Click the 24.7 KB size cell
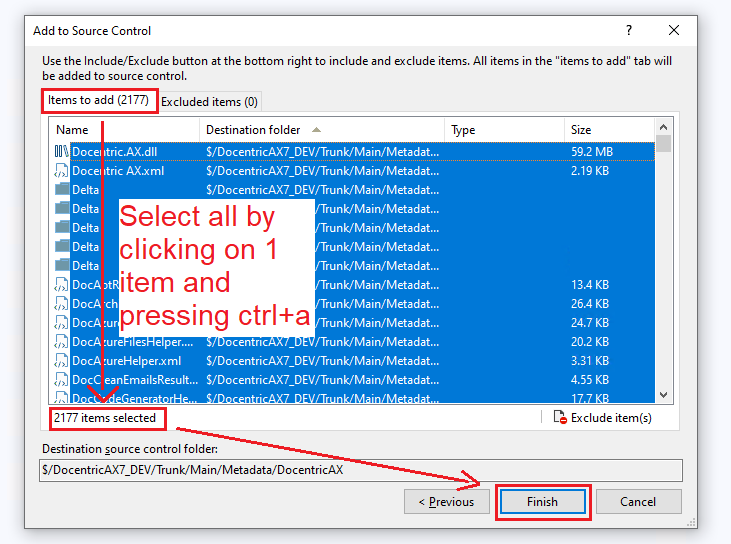Viewport: 731px width, 544px height. coord(590,323)
